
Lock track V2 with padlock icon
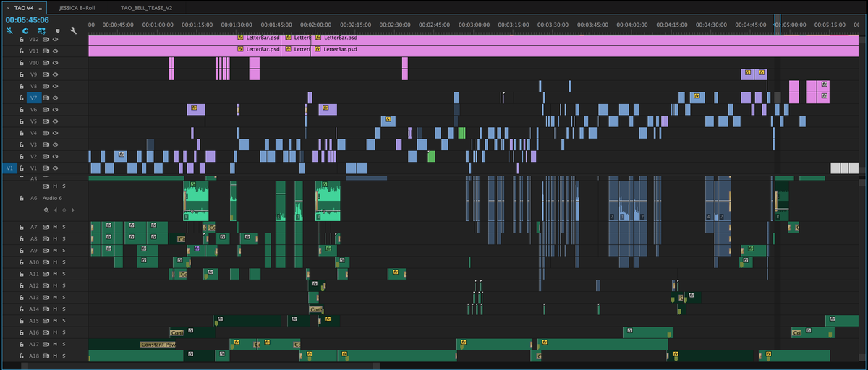pos(22,157)
